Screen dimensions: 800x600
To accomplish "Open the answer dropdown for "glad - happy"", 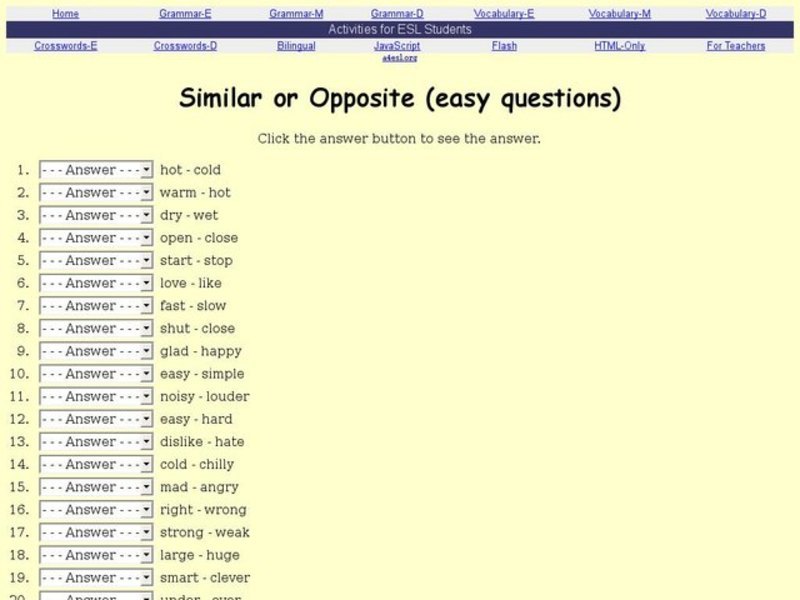I will click(94, 351).
